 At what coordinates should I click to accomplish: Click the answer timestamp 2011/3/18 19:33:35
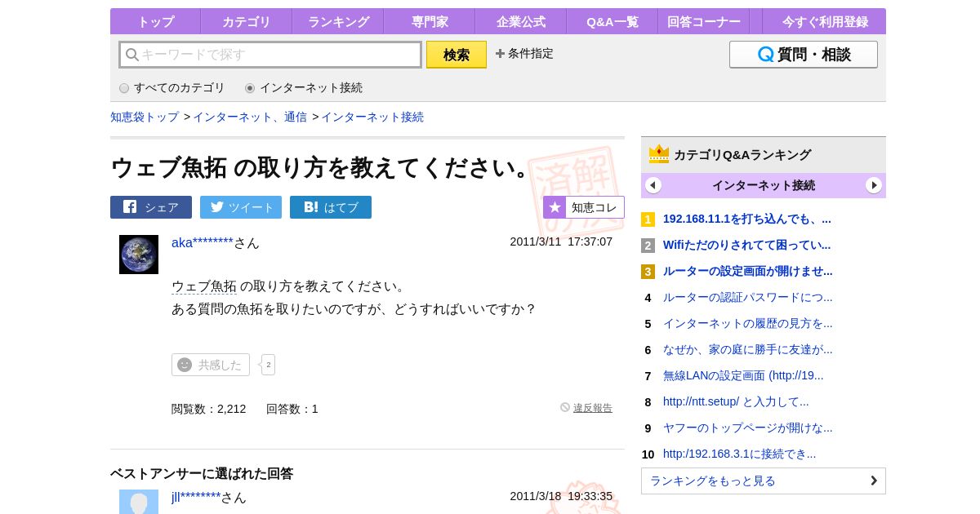561,496
